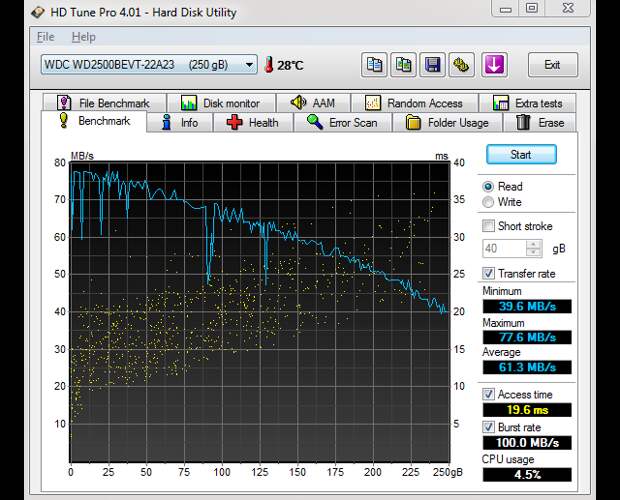
Task: Click the copy info to clipboard icon
Action: [x=374, y=65]
